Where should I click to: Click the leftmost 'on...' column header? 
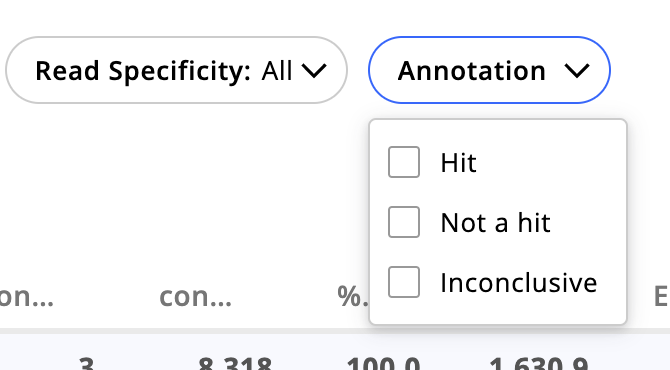point(26,296)
